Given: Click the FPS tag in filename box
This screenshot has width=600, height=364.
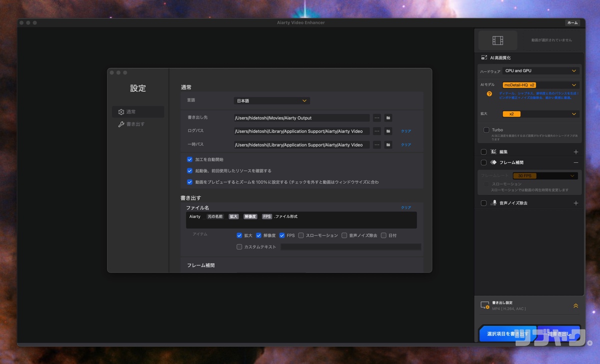Looking at the screenshot, I should (x=267, y=217).
